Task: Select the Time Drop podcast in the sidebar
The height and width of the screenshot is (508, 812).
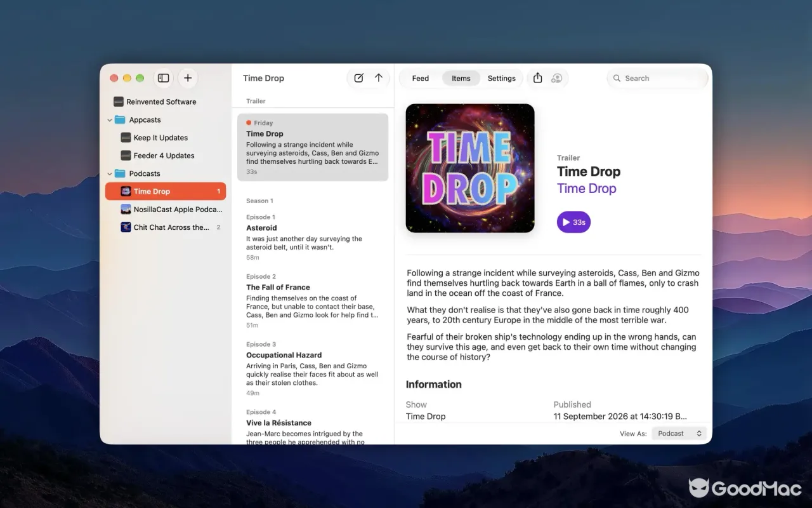Action: [x=166, y=191]
